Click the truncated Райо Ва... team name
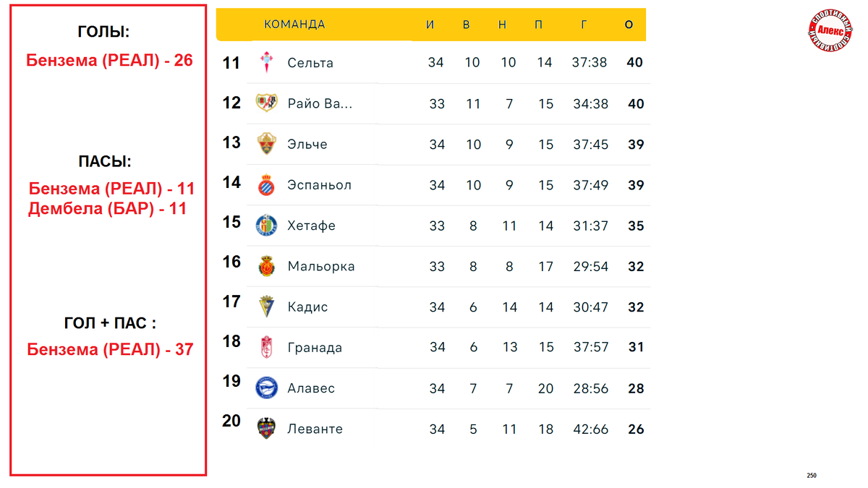 pyautogui.click(x=320, y=103)
